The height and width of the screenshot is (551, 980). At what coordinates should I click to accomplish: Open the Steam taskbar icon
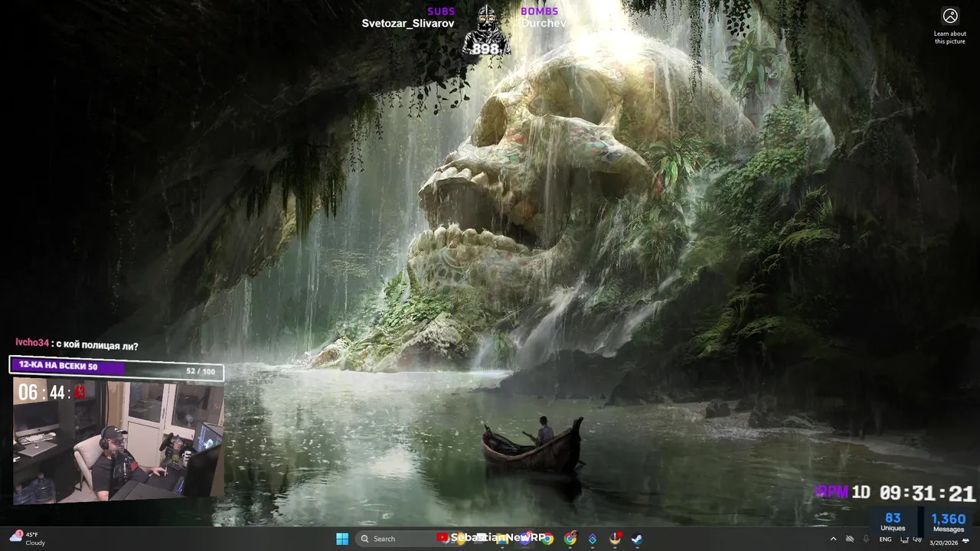pos(637,539)
